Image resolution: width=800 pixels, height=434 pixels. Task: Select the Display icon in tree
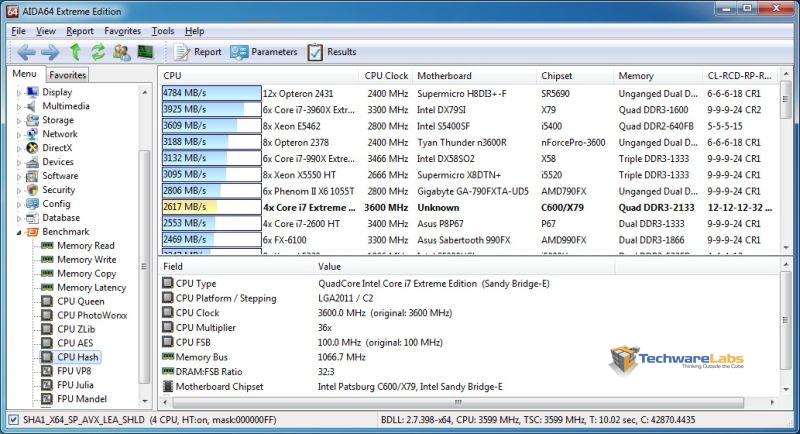[33, 92]
